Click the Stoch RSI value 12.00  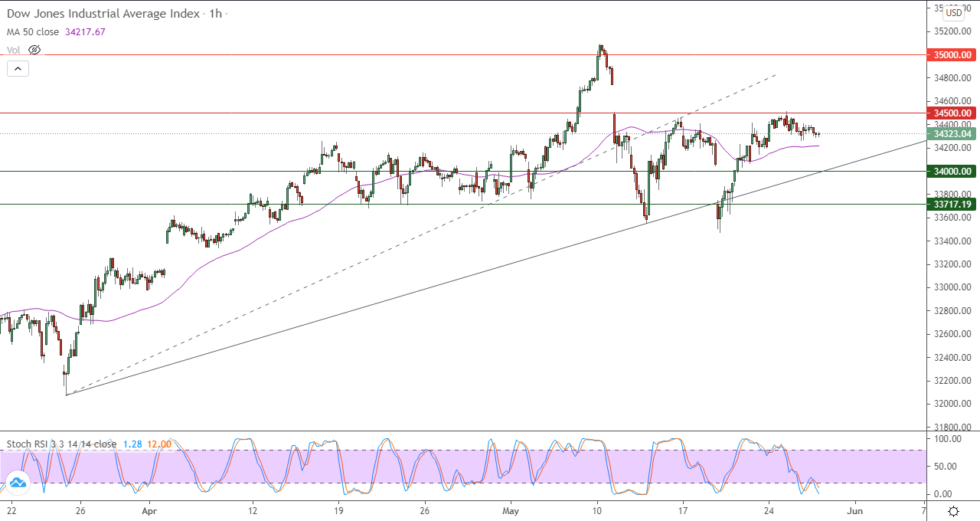158,444
